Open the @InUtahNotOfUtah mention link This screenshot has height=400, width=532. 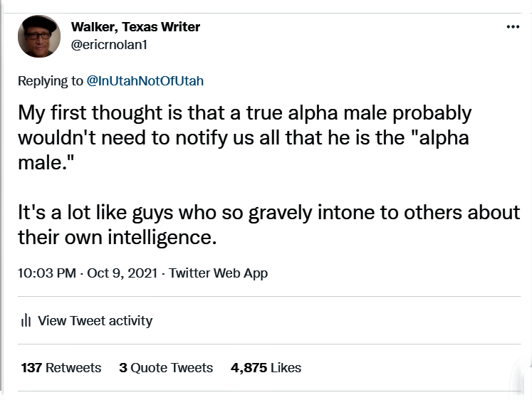145,80
